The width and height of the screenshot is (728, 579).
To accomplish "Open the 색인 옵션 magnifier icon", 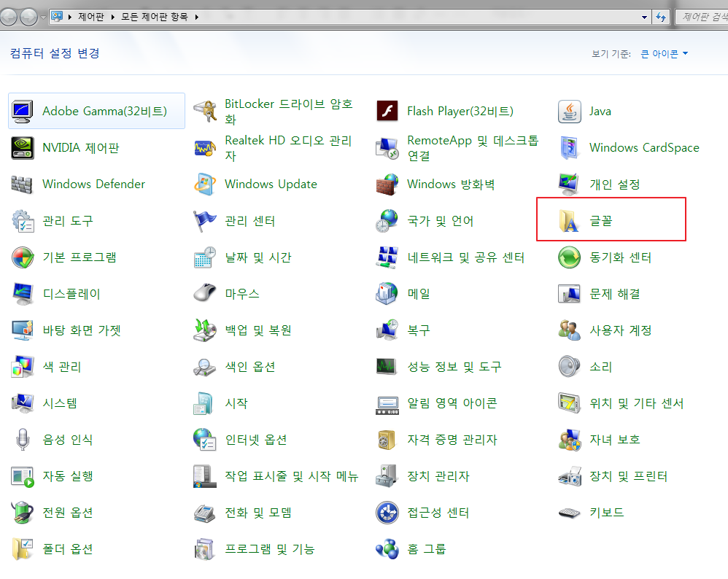I will point(205,367).
